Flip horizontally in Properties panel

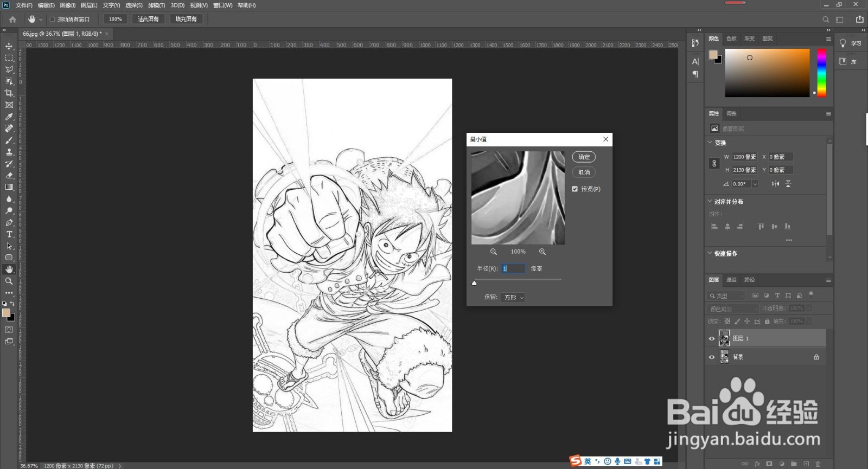pyautogui.click(x=775, y=184)
